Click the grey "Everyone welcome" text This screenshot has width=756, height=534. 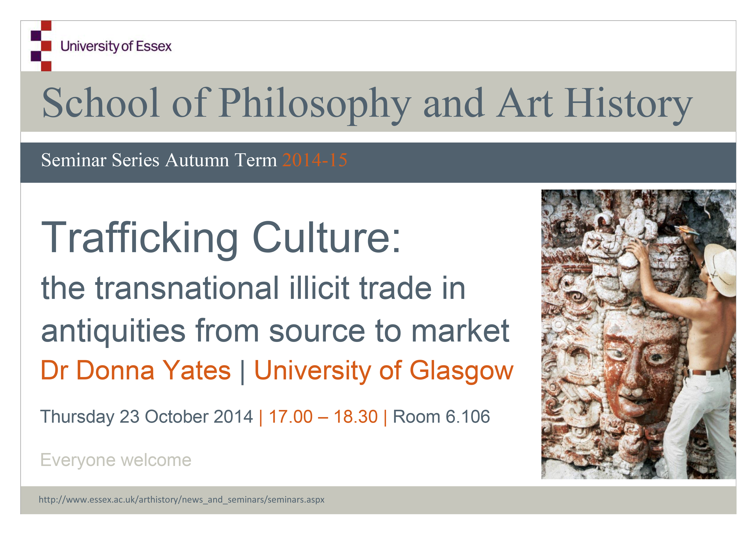(x=116, y=460)
